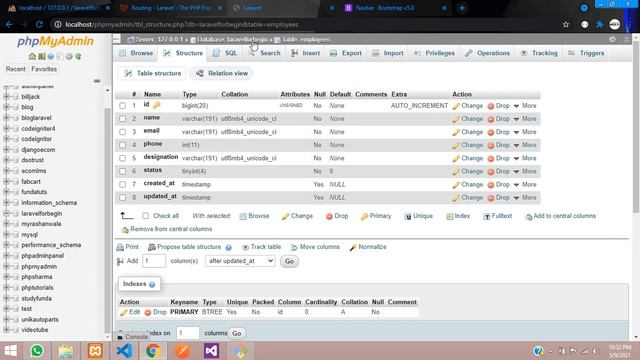The height and width of the screenshot is (360, 640).
Task: Click the Windows Start button
Action: click(x=10, y=351)
